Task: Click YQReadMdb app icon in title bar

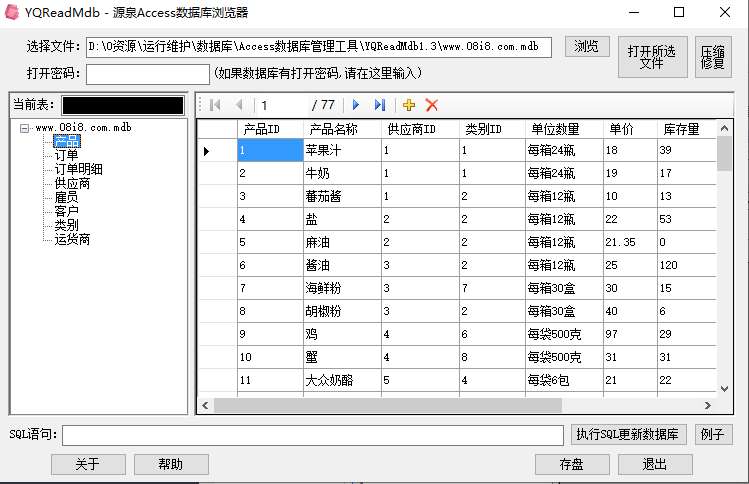Action: (11, 12)
